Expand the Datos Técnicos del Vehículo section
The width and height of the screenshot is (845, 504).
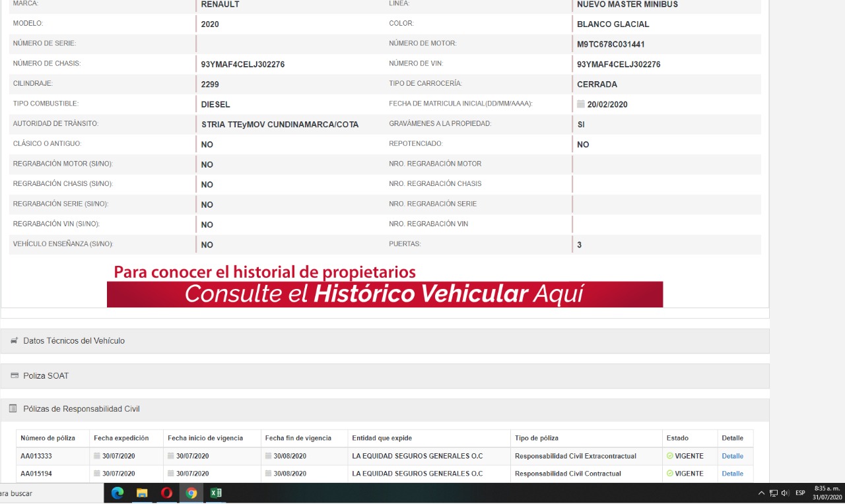(x=74, y=341)
